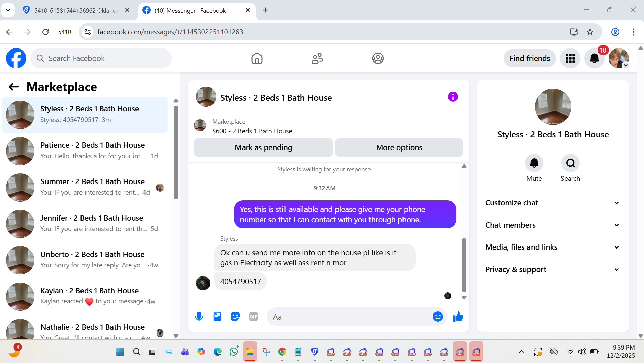Viewport: 644px width, 363px height.
Task: Open WhatsApp from the taskbar
Action: 233,352
